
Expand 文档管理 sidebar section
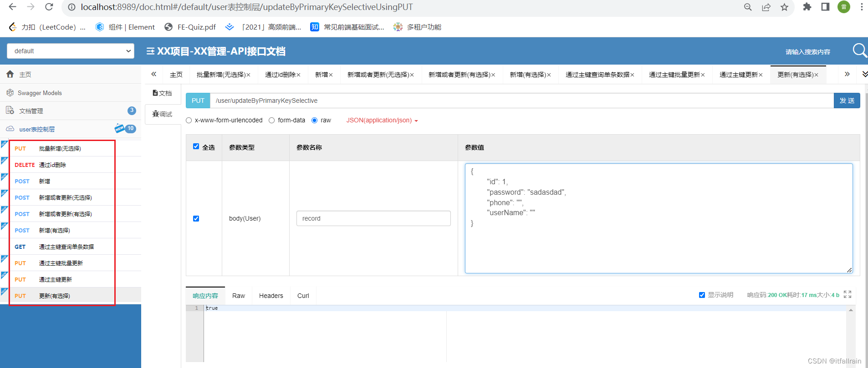coord(71,111)
